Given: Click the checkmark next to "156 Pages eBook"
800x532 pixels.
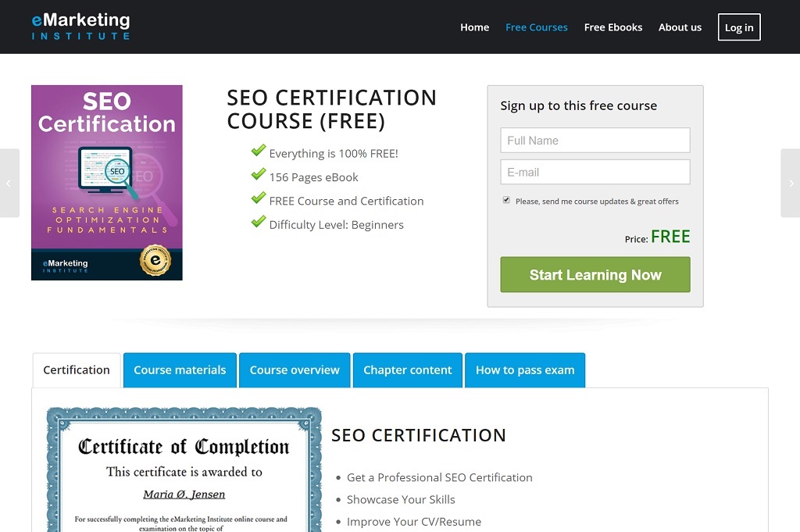Looking at the screenshot, I should point(259,177).
